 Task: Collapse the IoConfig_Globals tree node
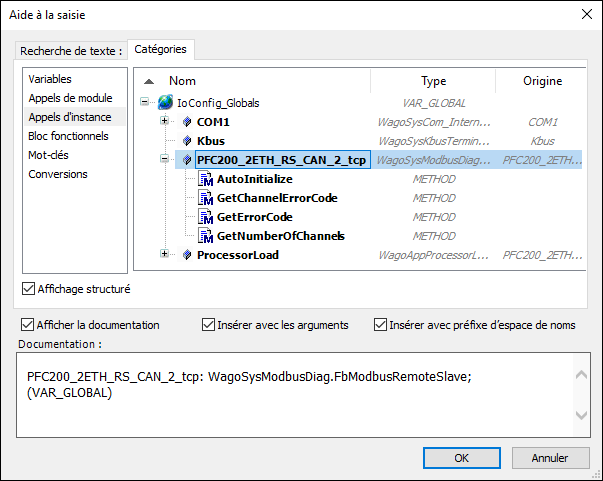pos(144,102)
